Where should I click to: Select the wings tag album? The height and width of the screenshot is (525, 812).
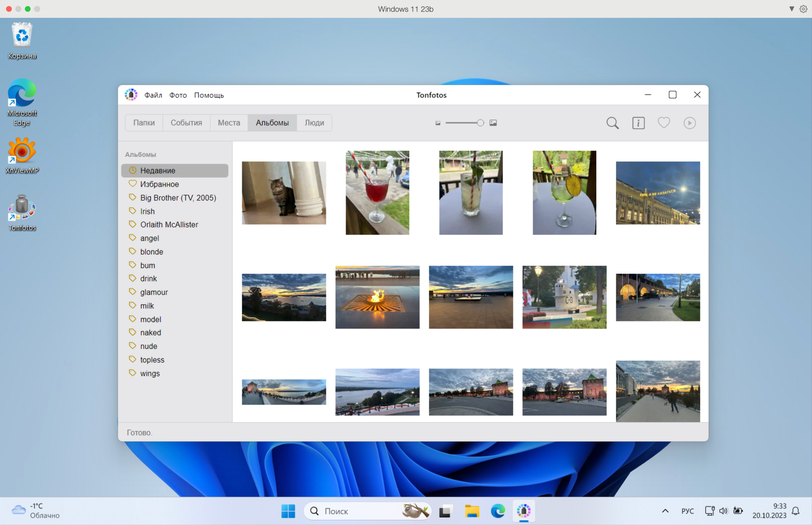coord(175,373)
